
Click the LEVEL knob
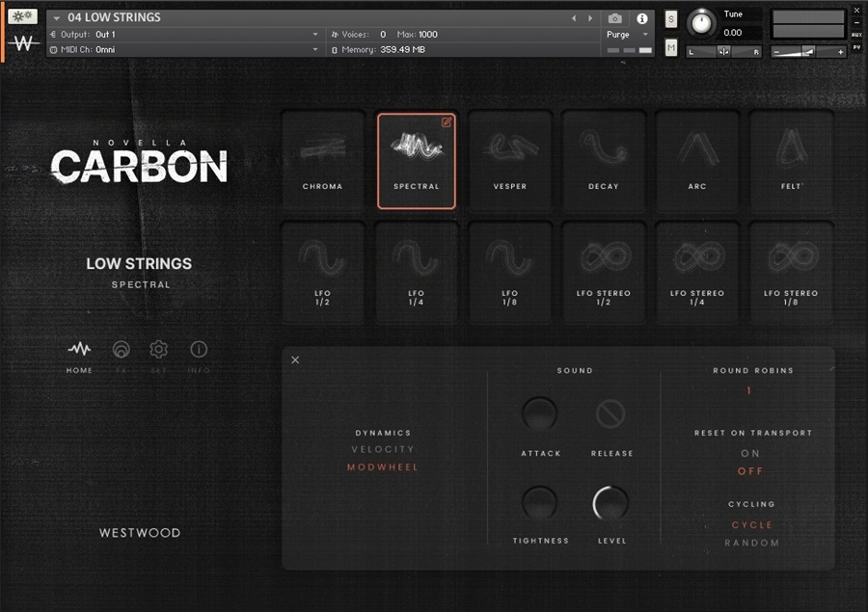[x=610, y=503]
